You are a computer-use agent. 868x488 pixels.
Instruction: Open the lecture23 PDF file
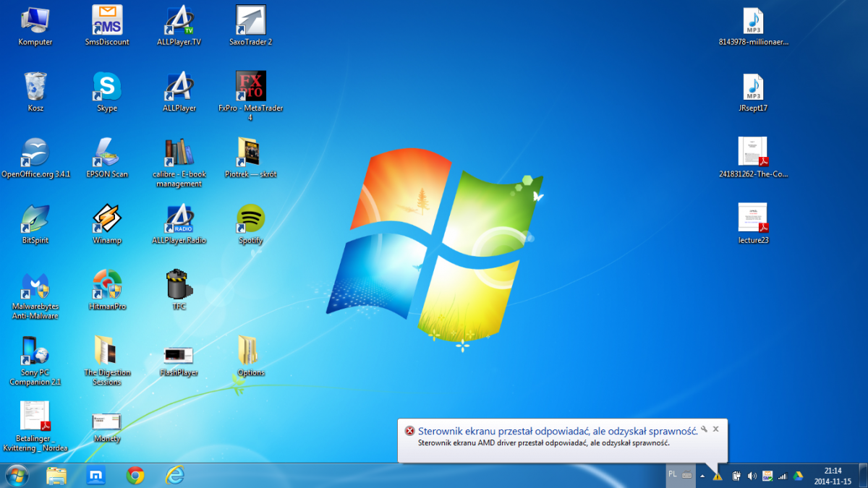753,223
